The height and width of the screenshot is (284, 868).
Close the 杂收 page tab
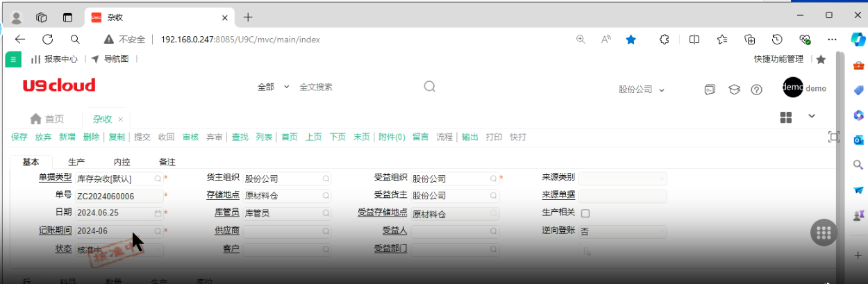coord(120,119)
